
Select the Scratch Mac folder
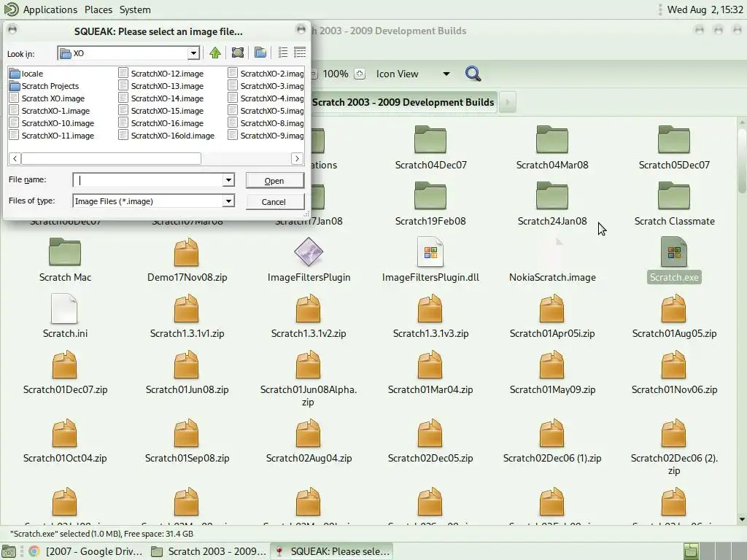[65, 260]
